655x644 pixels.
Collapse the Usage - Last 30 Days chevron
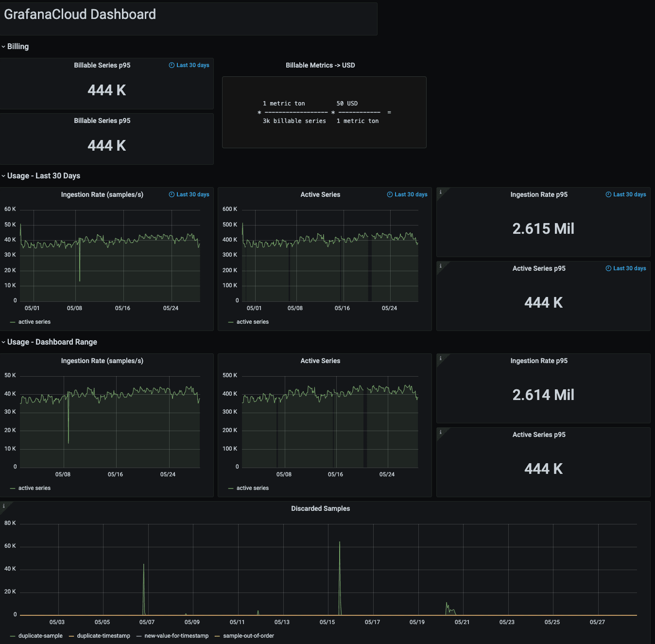[3, 176]
